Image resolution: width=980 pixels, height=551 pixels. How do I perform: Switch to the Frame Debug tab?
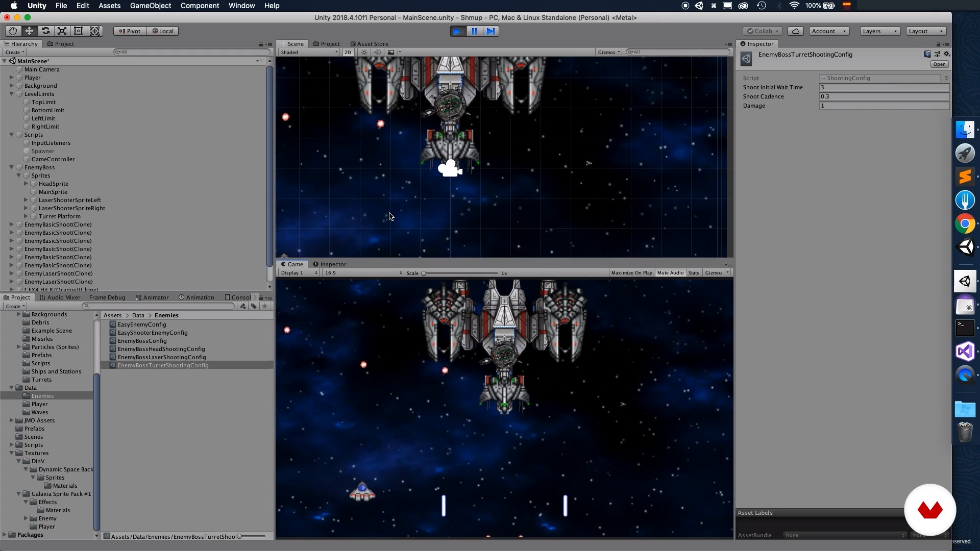click(x=107, y=297)
